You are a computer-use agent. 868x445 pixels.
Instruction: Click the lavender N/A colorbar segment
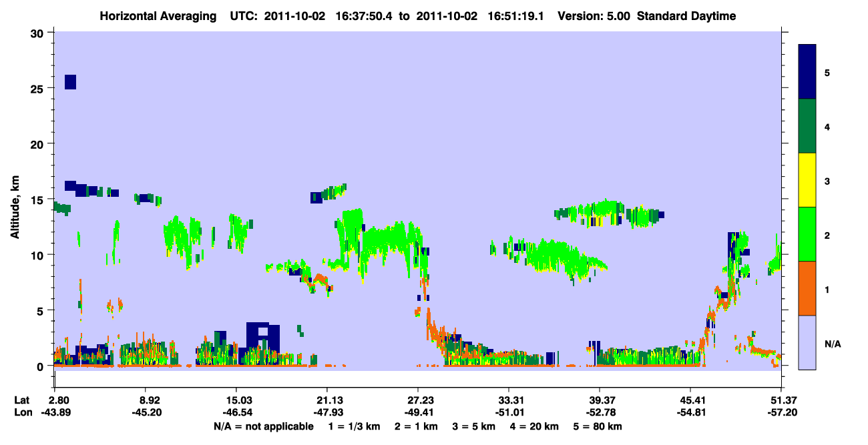pos(807,342)
